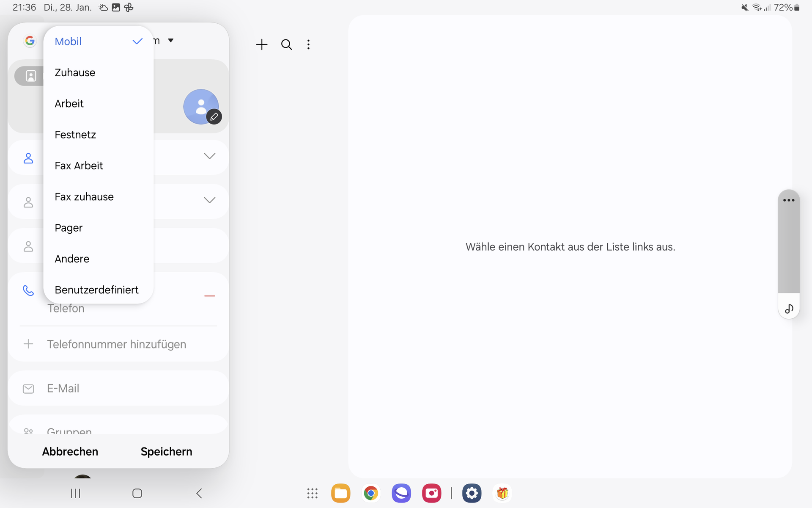Remove phone entry with red minus
Image resolution: width=812 pixels, height=508 pixels.
(209, 296)
